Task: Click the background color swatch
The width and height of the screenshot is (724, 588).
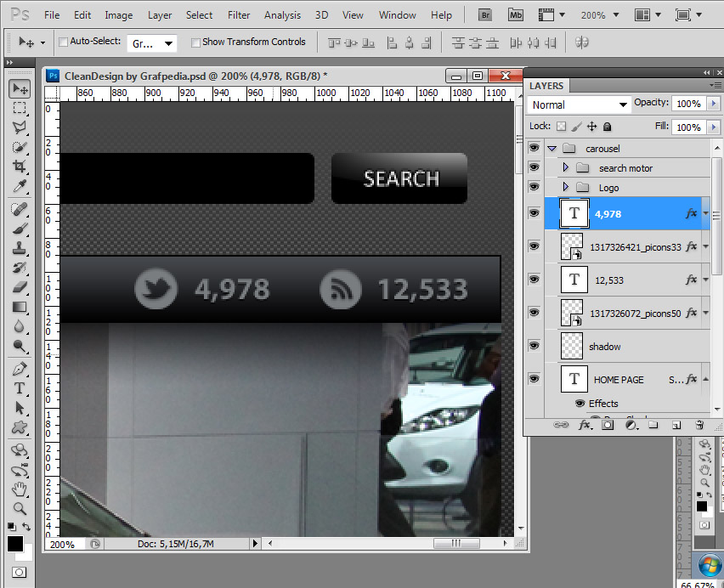Action: (x=27, y=554)
